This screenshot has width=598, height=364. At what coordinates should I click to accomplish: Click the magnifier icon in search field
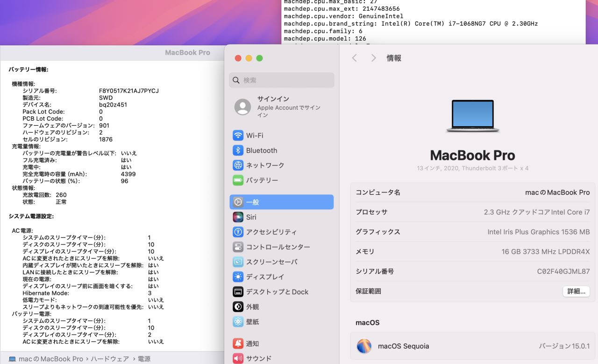click(236, 80)
